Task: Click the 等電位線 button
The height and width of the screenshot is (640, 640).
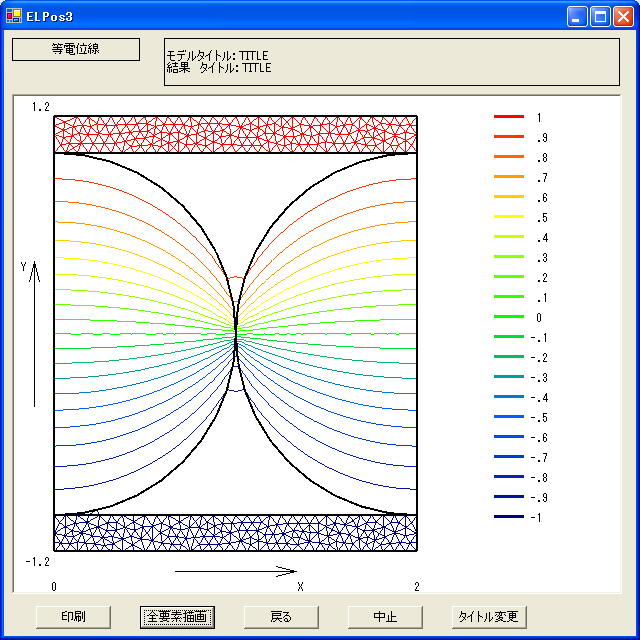Action: [x=76, y=49]
